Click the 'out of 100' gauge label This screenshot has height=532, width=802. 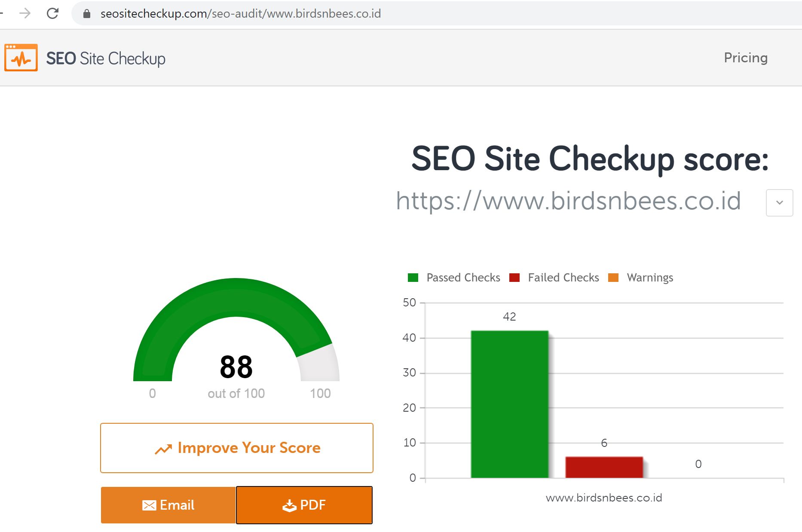point(236,394)
